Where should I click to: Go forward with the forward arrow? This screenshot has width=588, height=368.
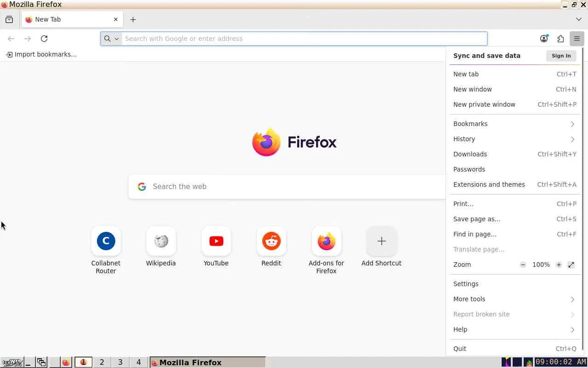pos(28,39)
